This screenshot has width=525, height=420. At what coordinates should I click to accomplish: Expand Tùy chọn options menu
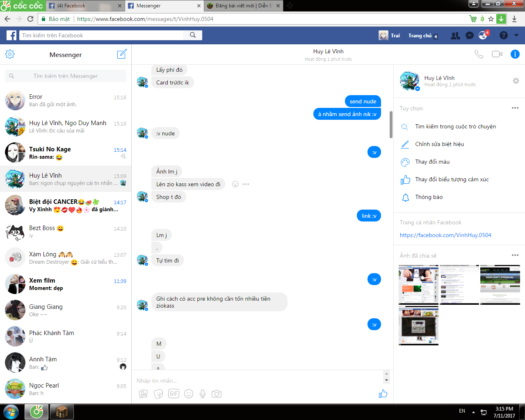click(x=515, y=108)
